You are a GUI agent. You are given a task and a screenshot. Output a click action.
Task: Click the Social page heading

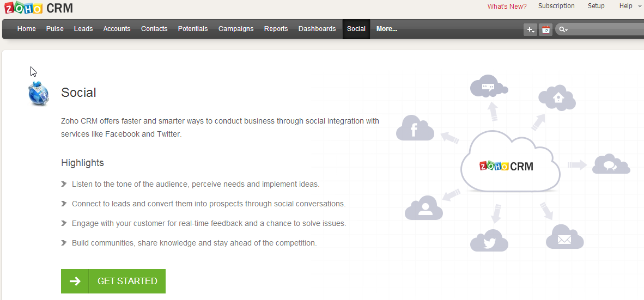point(78,93)
